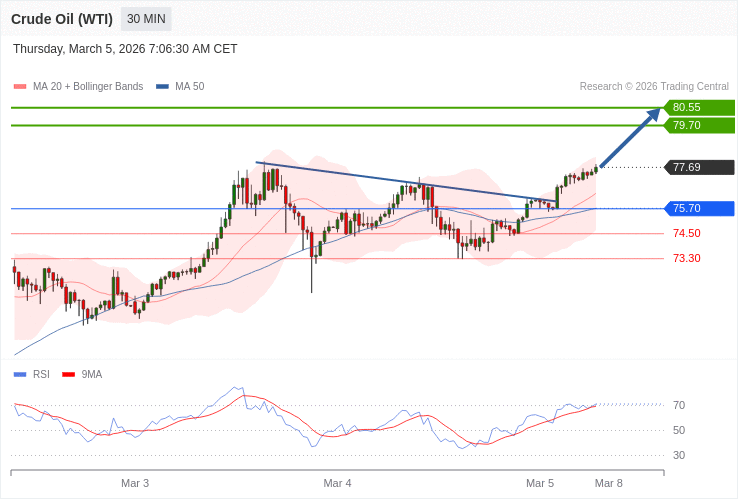The image size is (738, 500).
Task: Toggle the RSI legend entry
Action: tap(40, 374)
